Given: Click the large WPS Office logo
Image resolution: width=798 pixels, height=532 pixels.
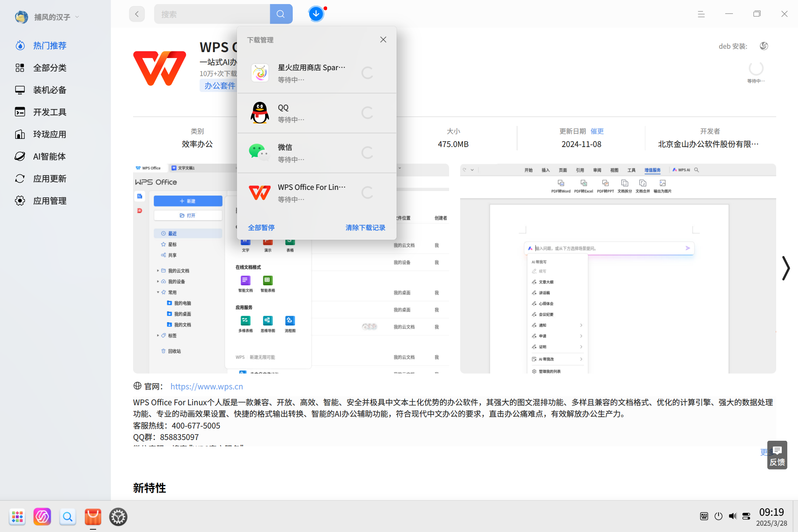Looking at the screenshot, I should pos(160,68).
